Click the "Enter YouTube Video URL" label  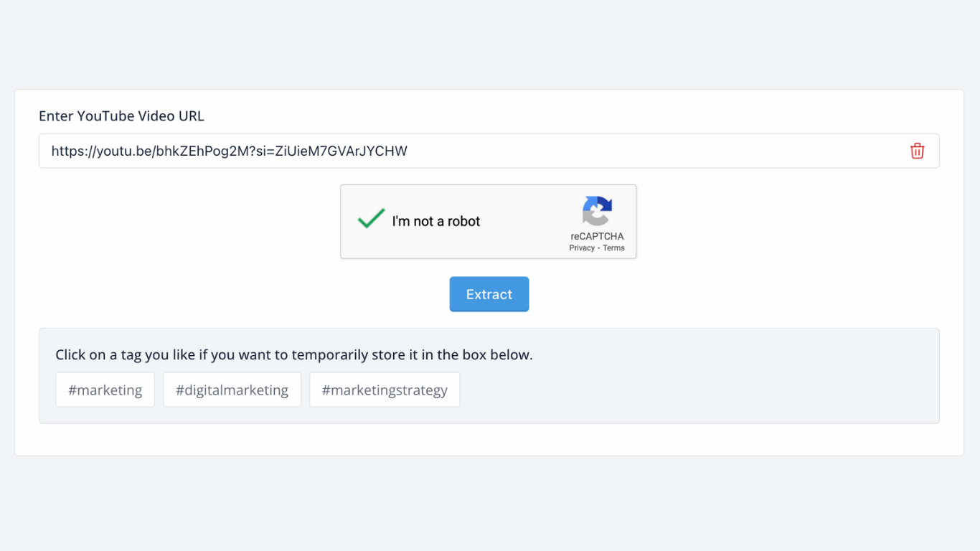(121, 116)
